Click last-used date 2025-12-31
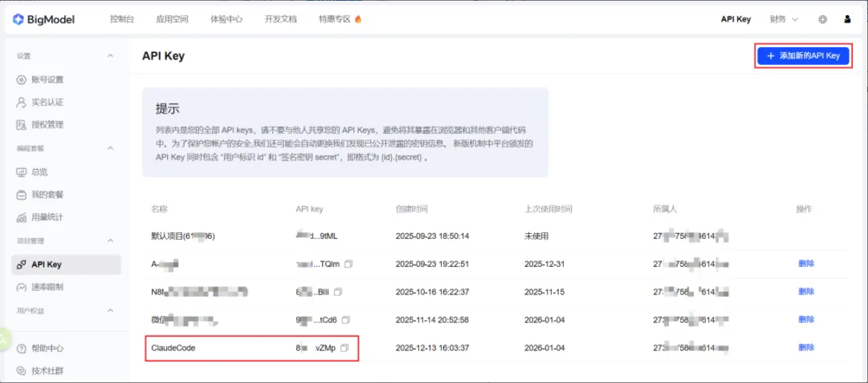The height and width of the screenshot is (383, 868). point(544,264)
